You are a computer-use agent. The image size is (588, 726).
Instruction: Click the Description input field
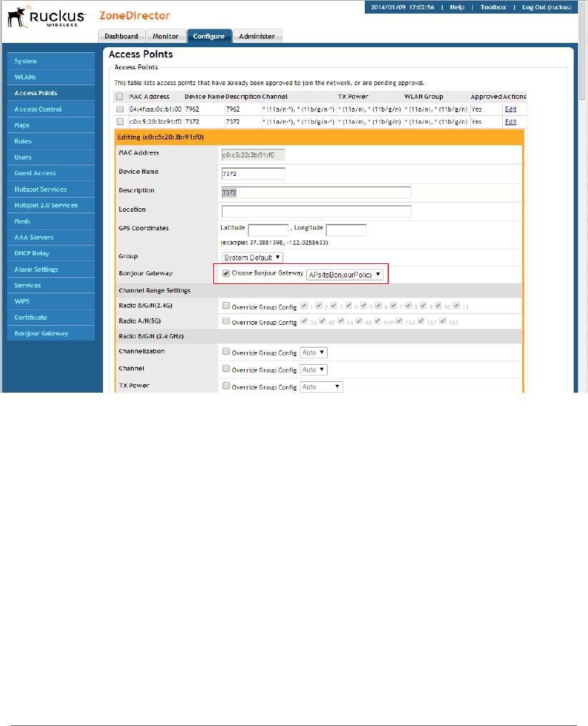click(x=316, y=192)
